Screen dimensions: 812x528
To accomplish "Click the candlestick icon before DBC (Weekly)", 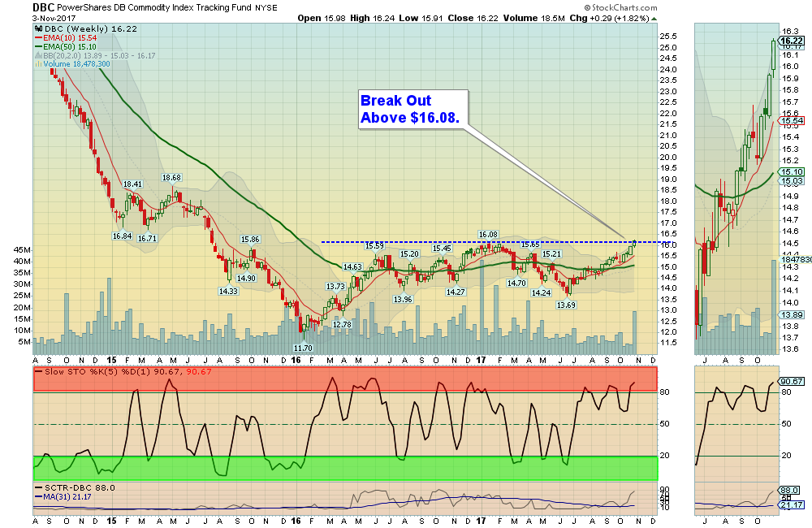I will click(38, 29).
